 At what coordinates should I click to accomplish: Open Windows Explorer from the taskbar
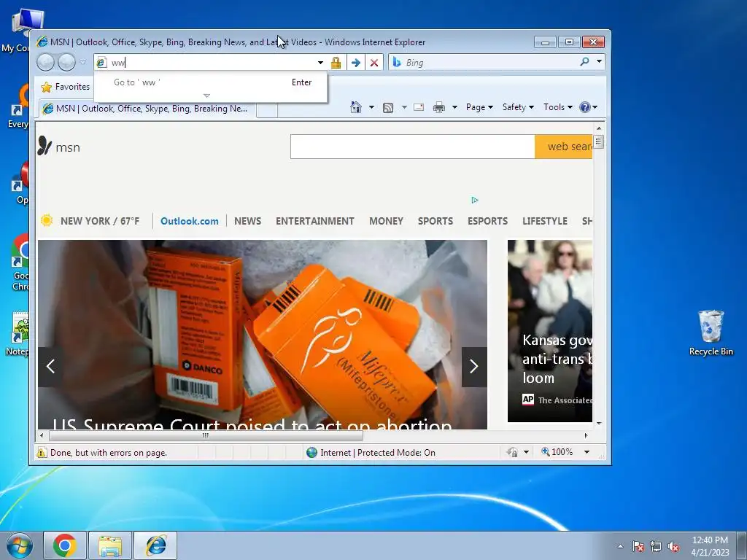pos(110,545)
